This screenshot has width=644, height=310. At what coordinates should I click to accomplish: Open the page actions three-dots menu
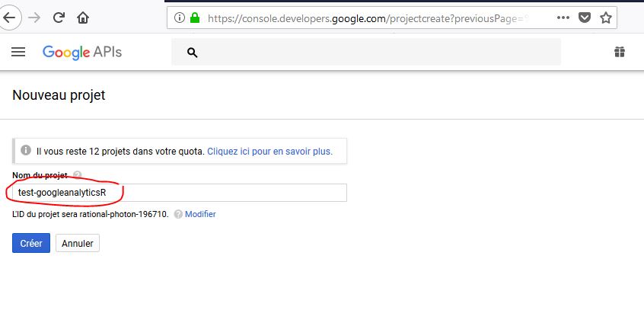point(563,18)
